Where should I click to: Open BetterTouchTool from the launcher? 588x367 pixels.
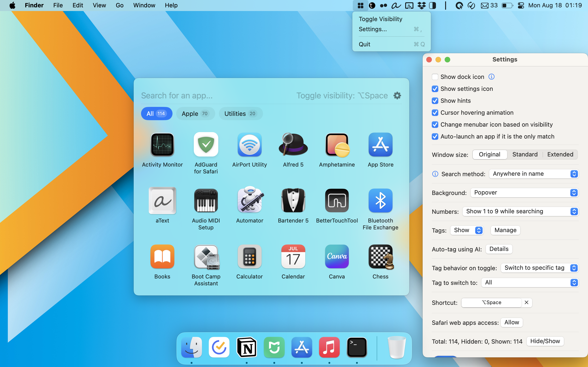click(x=337, y=200)
